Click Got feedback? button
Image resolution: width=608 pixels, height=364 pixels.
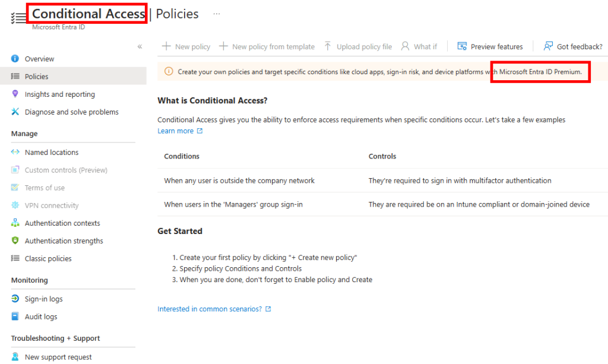[573, 46]
